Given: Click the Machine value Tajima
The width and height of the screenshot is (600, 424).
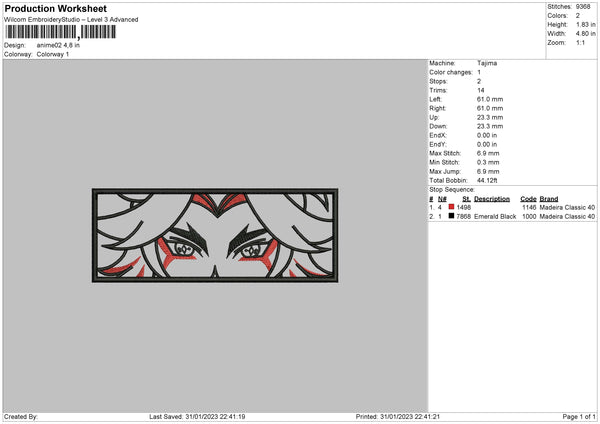Looking at the screenshot, I should tap(487, 63).
